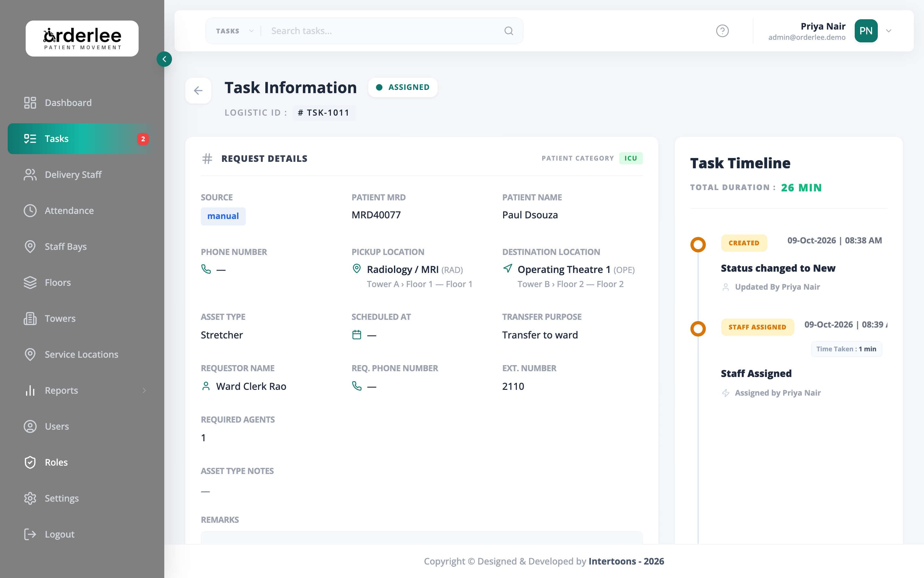Open Staff Bays menu item
This screenshot has height=578, width=924.
pyautogui.click(x=82, y=247)
